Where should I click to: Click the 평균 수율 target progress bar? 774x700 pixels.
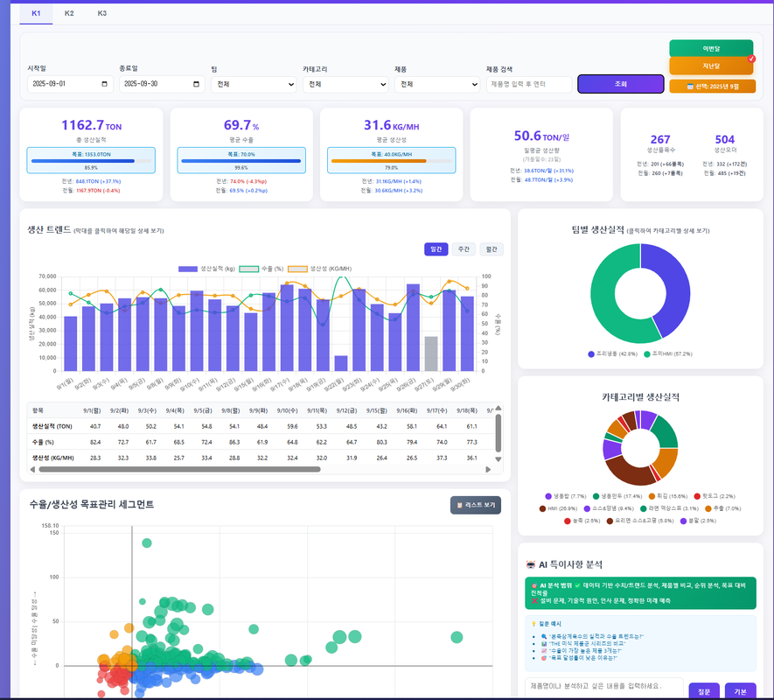coord(241,160)
